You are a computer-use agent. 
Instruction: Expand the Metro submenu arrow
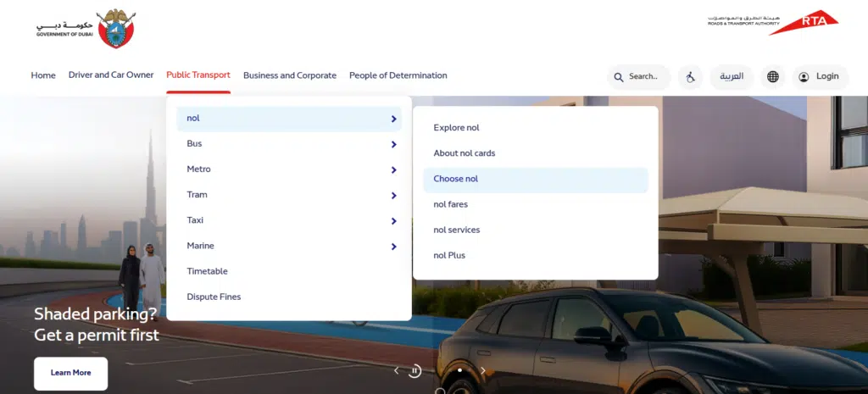[393, 169]
